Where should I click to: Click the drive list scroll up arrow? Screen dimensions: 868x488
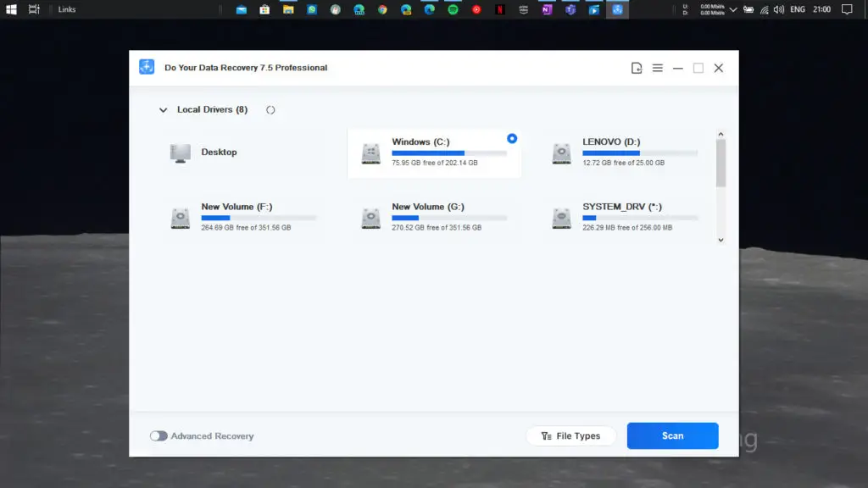(721, 135)
